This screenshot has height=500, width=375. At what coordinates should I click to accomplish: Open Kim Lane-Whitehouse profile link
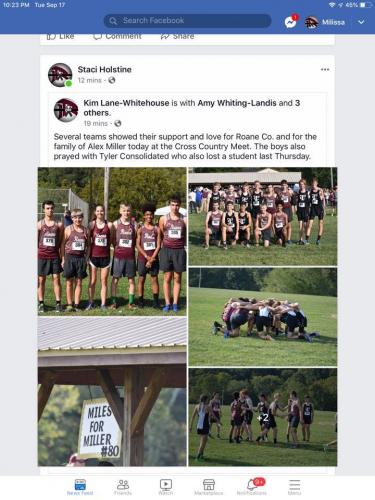(x=126, y=103)
